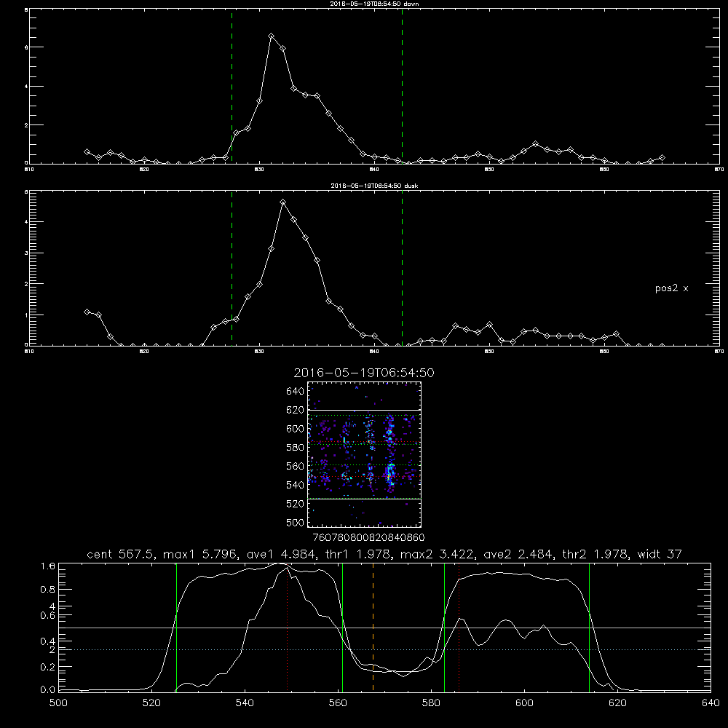Select the 'max1 5.796' value
The image size is (728, 728).
201,554
